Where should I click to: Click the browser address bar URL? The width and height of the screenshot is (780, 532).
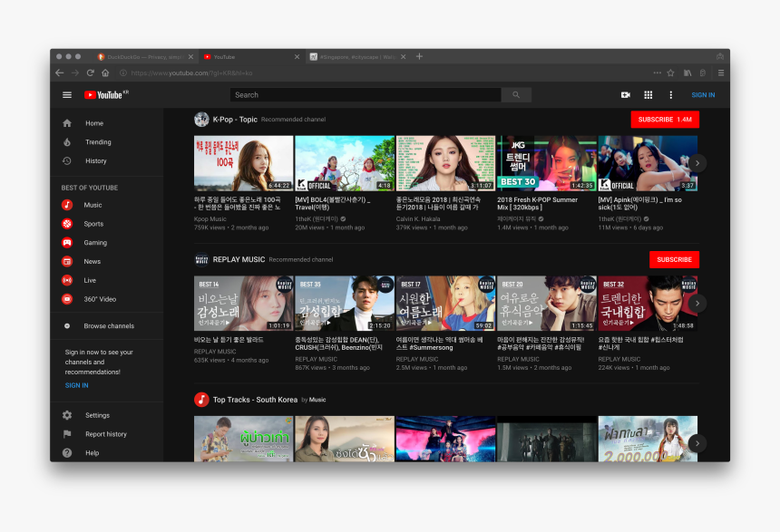point(191,73)
